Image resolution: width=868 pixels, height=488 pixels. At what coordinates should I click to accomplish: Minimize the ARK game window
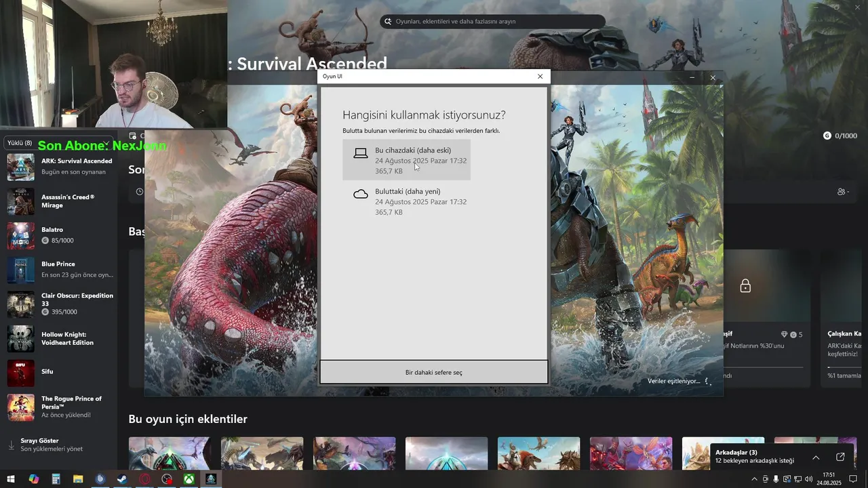(x=692, y=78)
